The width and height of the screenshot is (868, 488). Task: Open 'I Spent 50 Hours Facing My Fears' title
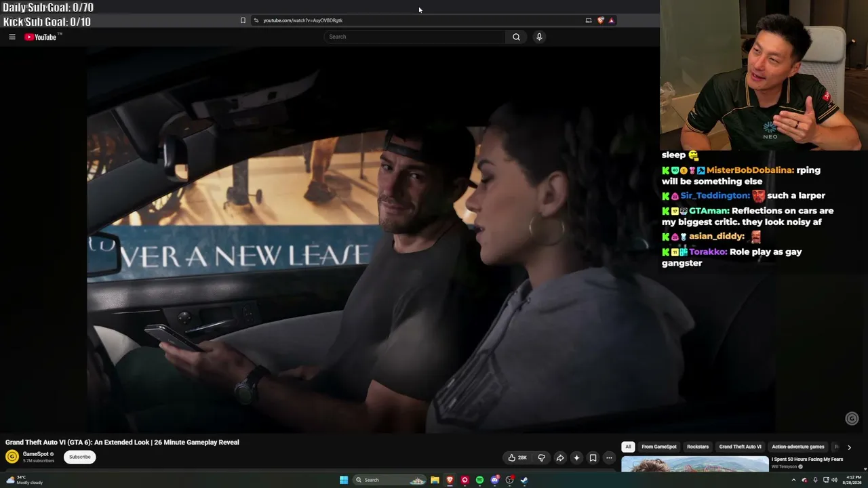[x=807, y=460]
